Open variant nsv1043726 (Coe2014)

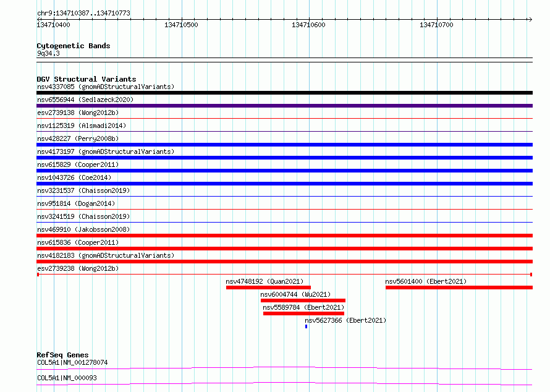(74, 177)
